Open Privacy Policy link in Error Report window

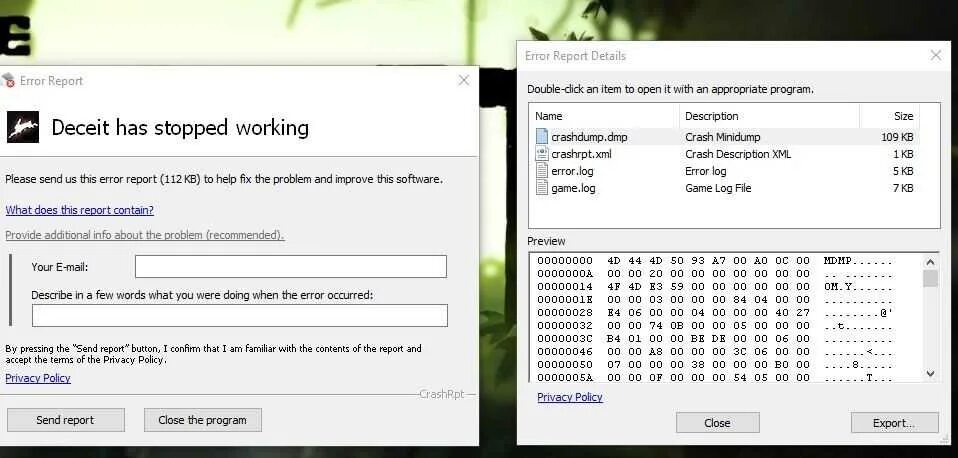pos(38,378)
